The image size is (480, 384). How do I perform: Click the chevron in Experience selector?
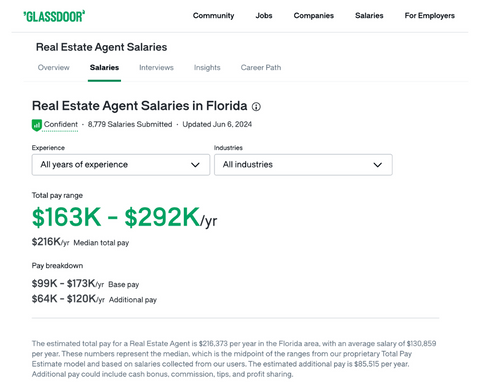(x=195, y=165)
